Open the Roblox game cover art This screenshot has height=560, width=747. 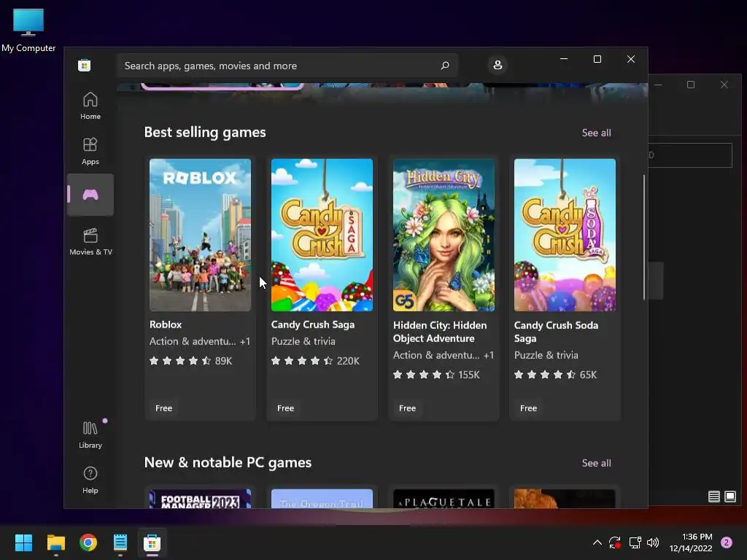(200, 235)
